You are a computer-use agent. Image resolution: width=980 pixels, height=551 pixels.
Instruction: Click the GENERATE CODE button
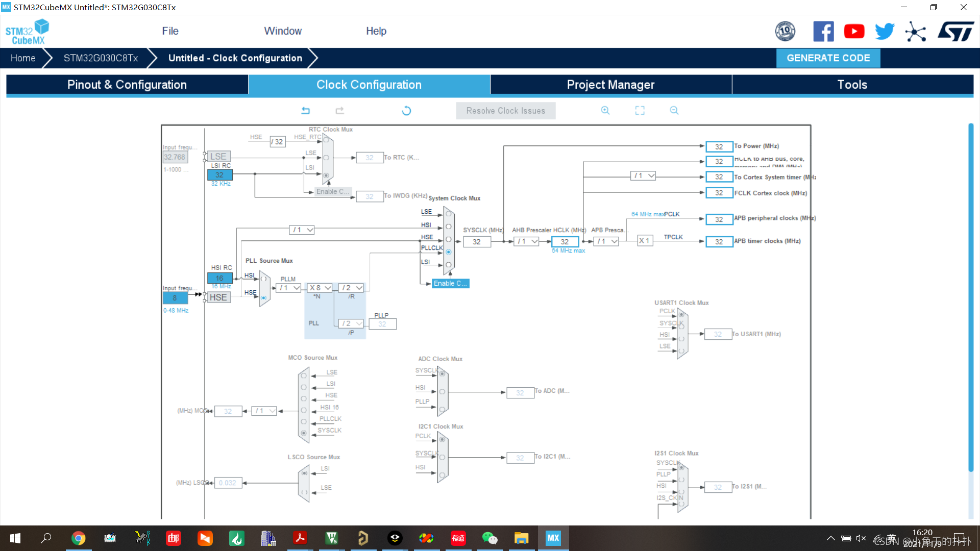click(828, 58)
